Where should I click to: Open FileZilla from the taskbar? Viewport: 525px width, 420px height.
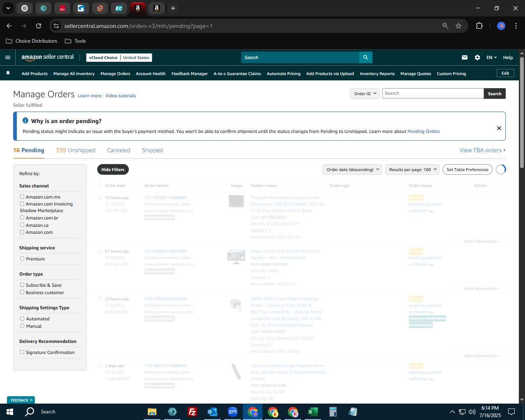pos(192,412)
